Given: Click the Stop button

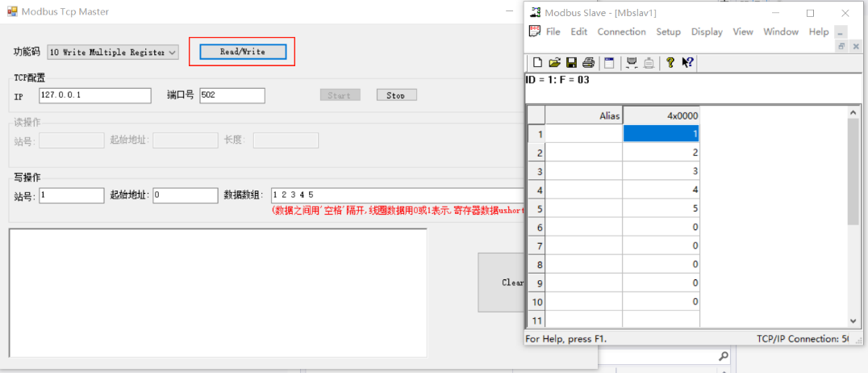Looking at the screenshot, I should (396, 95).
